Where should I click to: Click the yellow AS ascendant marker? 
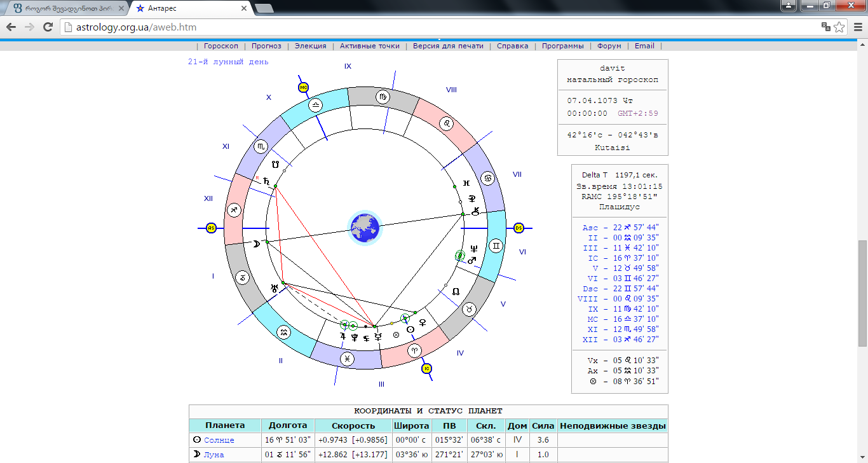[x=212, y=228]
